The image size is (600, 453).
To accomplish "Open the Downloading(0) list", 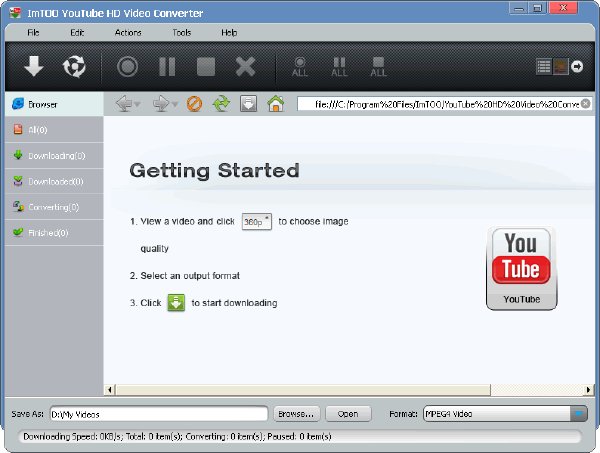I will click(54, 156).
